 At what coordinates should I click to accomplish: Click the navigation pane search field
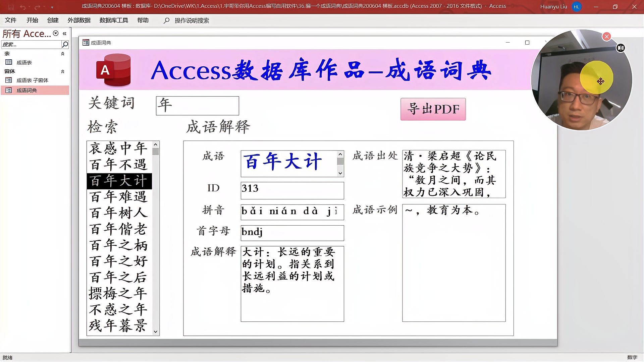tap(31, 44)
